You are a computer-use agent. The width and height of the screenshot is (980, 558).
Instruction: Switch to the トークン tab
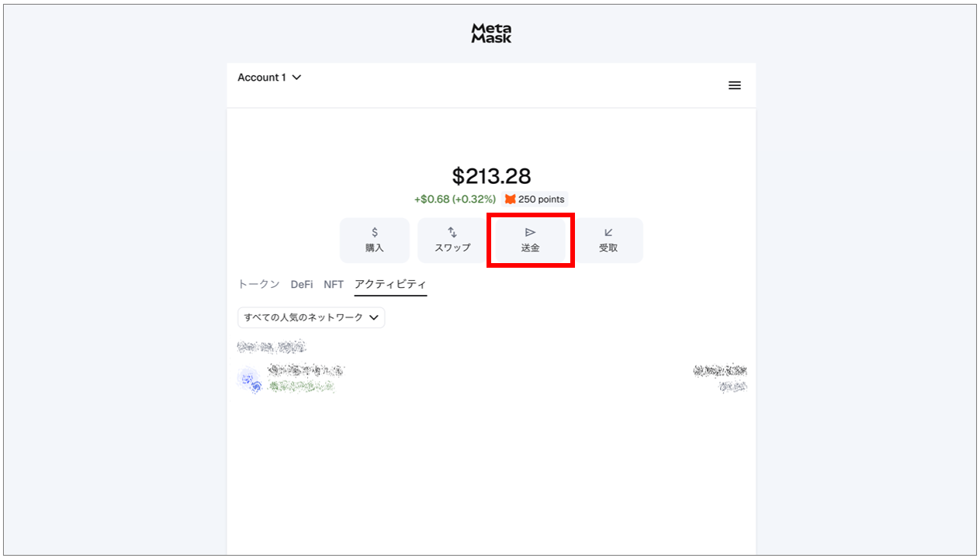[258, 284]
